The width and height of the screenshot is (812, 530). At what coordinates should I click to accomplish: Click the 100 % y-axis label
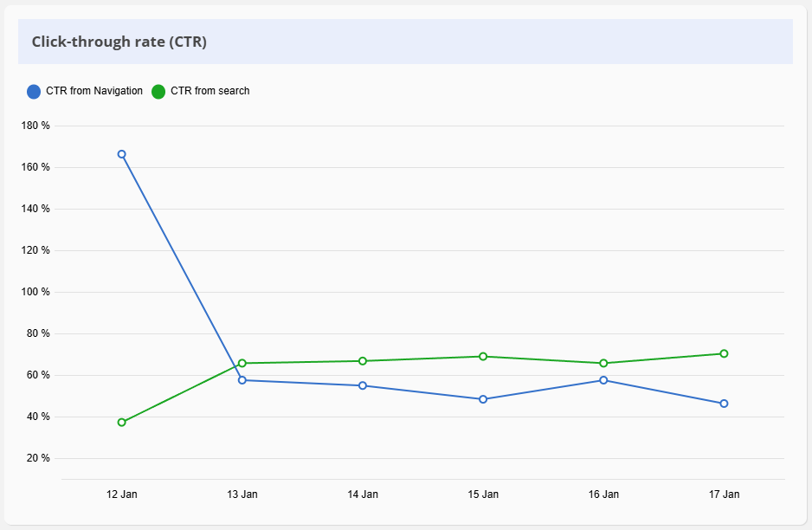35,292
